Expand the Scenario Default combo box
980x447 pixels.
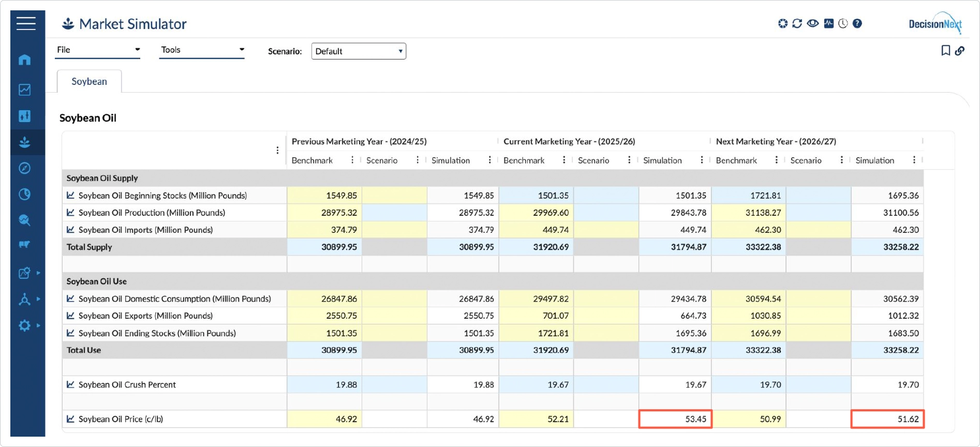359,51
